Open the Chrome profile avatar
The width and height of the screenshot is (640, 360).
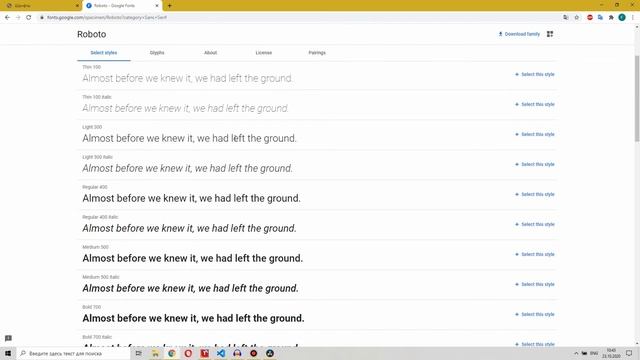[622, 18]
